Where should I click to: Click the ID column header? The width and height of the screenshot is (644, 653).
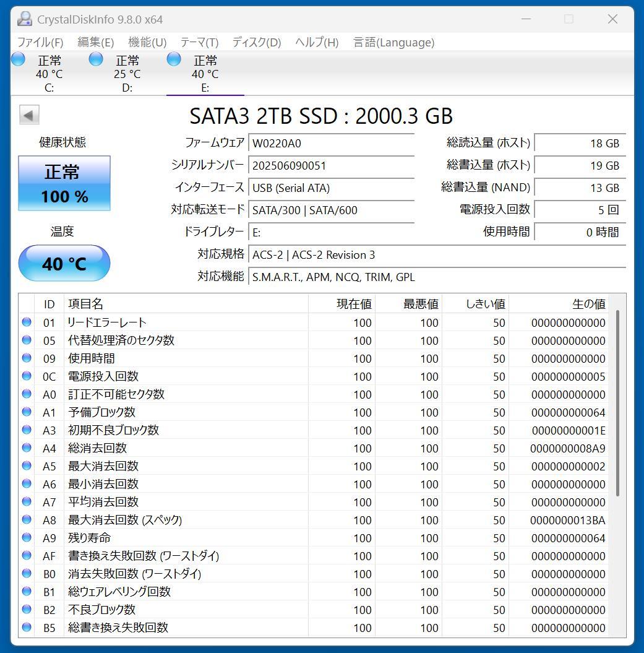click(x=49, y=304)
